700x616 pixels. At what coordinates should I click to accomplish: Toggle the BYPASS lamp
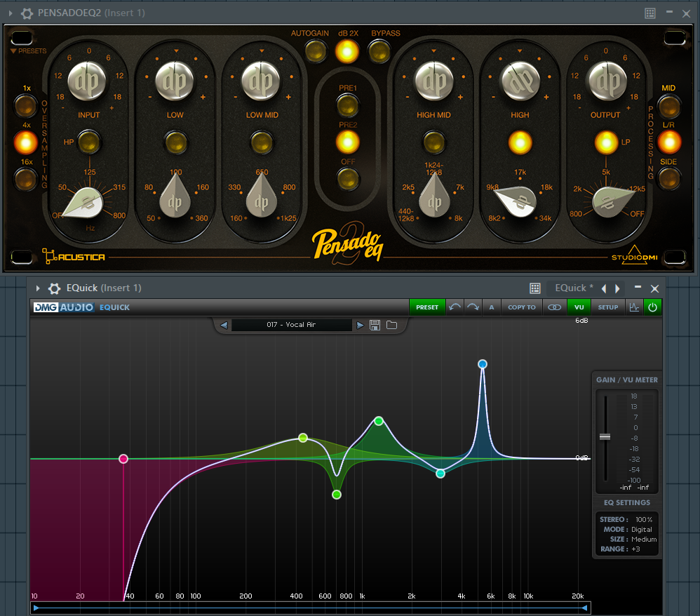[379, 51]
